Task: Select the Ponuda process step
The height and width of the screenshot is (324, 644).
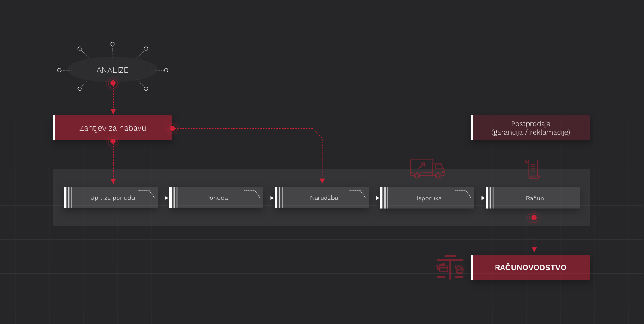Action: point(217,198)
